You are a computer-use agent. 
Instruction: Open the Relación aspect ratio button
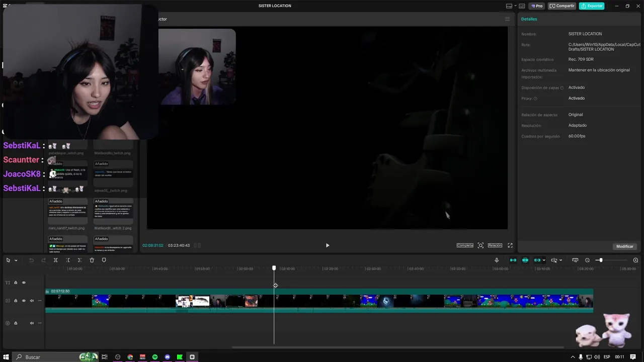[x=495, y=245]
